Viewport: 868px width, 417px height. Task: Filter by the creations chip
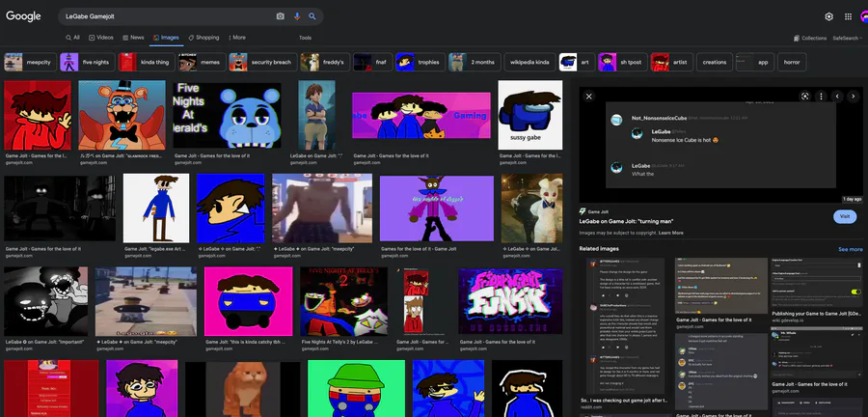point(714,62)
